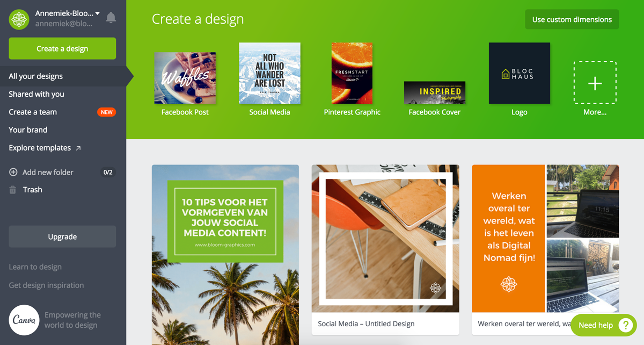Image resolution: width=644 pixels, height=345 pixels.
Task: Click the Canva logo circle
Action: coord(24,320)
